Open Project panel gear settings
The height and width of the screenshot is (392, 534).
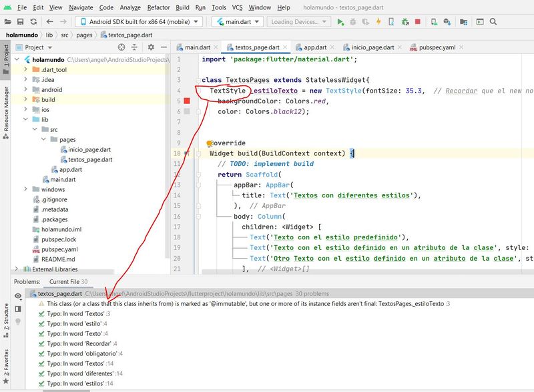click(x=151, y=47)
